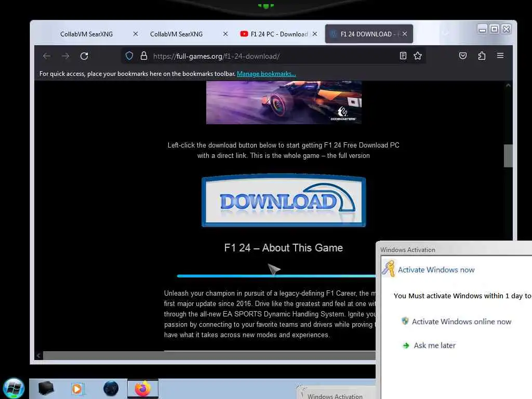The width and height of the screenshot is (532, 399).
Task: Reload the full-games.org page
Action: (x=84, y=56)
